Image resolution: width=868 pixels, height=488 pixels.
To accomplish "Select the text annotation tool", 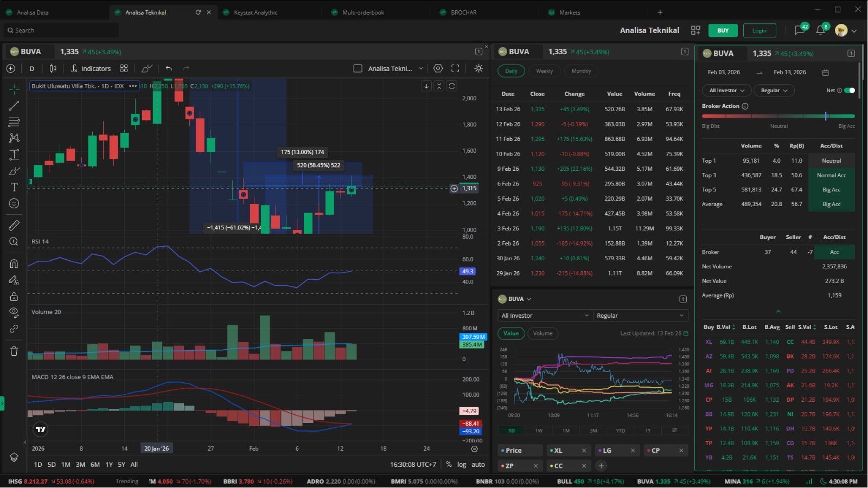I will [14, 187].
